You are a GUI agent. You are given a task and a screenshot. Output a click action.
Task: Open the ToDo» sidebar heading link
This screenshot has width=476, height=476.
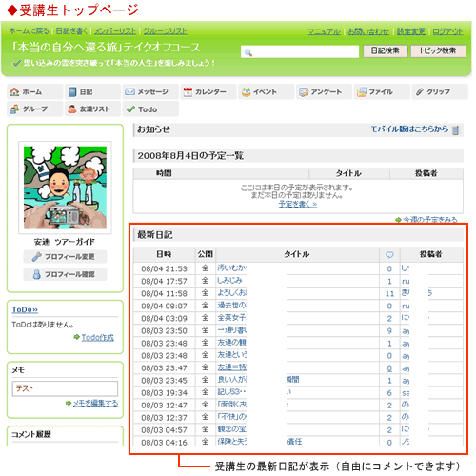25,309
